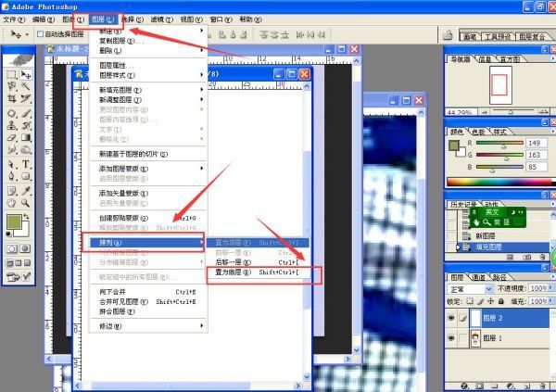Pick the Type (T) tool
This screenshot has height=392, width=556.
[x=27, y=164]
